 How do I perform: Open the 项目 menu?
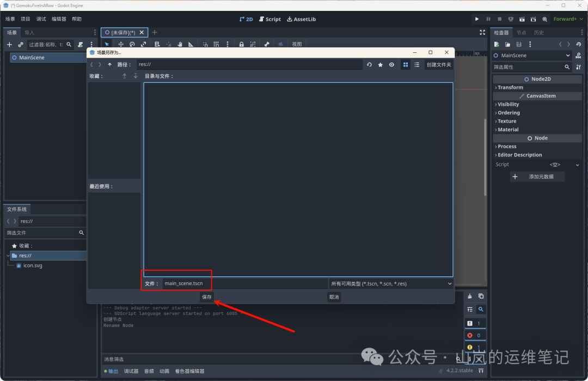26,19
